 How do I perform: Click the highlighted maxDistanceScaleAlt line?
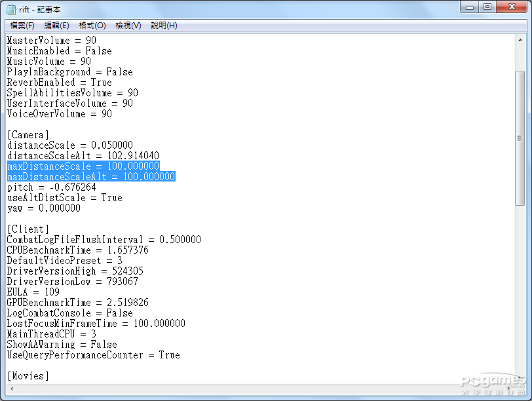(91, 177)
